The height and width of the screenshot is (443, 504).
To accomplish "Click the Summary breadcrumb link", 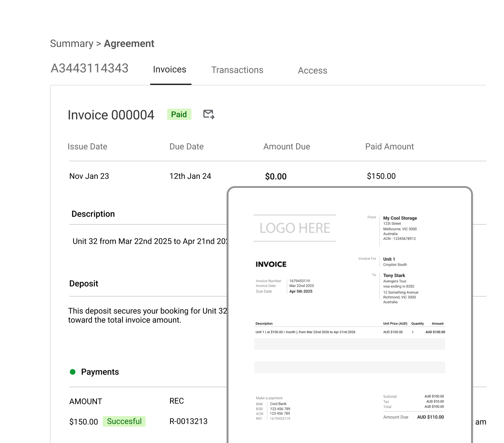I will point(72,43).
